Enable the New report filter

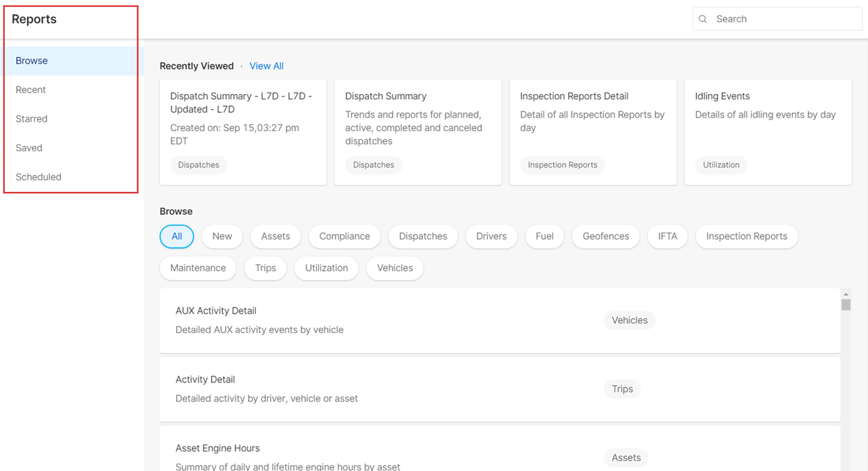[222, 237]
